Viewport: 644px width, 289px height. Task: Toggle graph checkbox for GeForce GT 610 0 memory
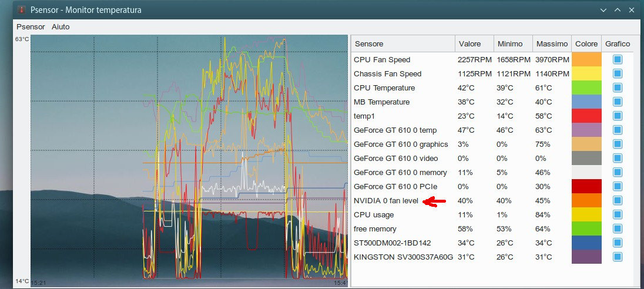point(618,173)
